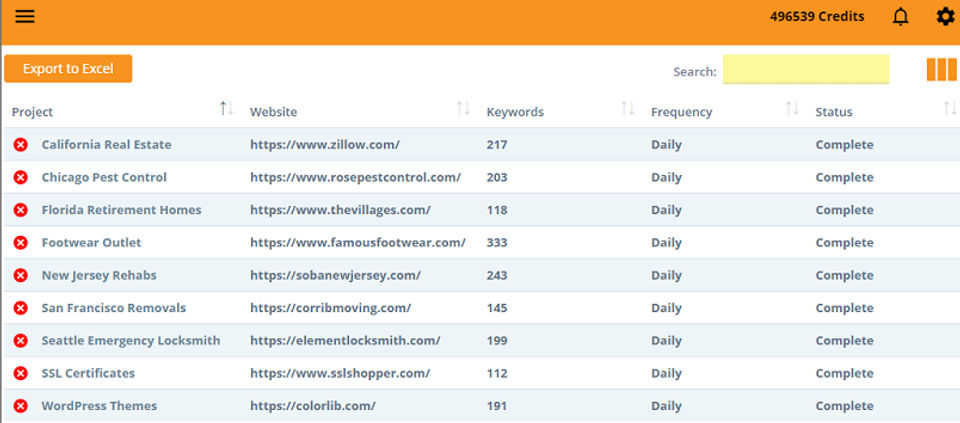
Task: Click Daily frequency in WordPress Themes row
Action: click(667, 406)
